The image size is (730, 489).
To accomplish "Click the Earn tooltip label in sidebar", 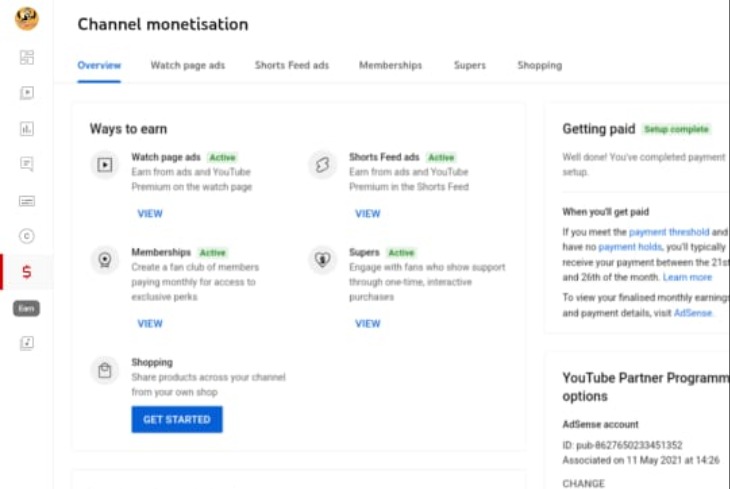I will [27, 308].
